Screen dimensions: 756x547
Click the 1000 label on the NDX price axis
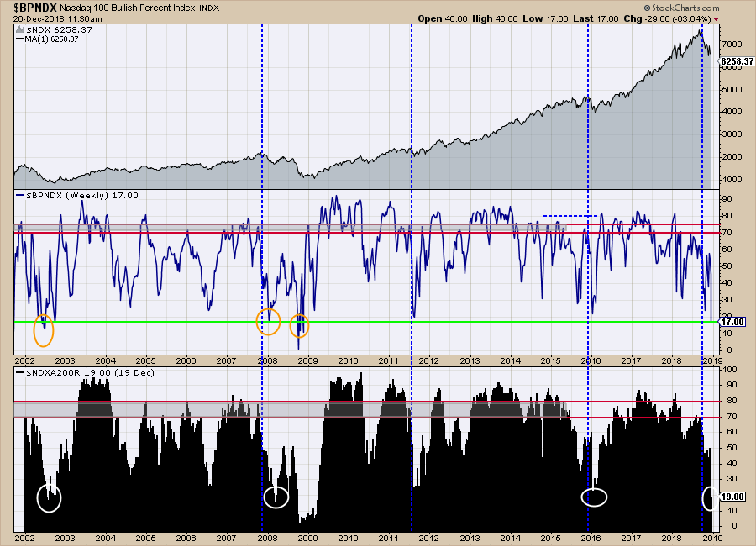pos(732,180)
